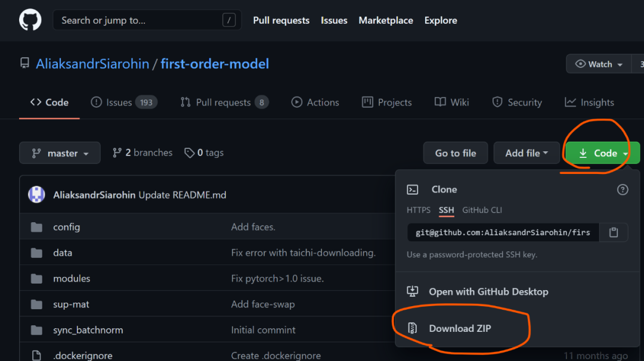Select the Code repository tab
Screen dimensions: 644x361
click(49, 102)
